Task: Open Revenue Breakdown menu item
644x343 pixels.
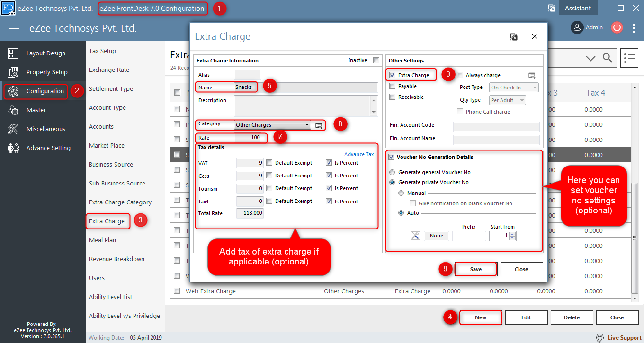Action: coord(116,259)
